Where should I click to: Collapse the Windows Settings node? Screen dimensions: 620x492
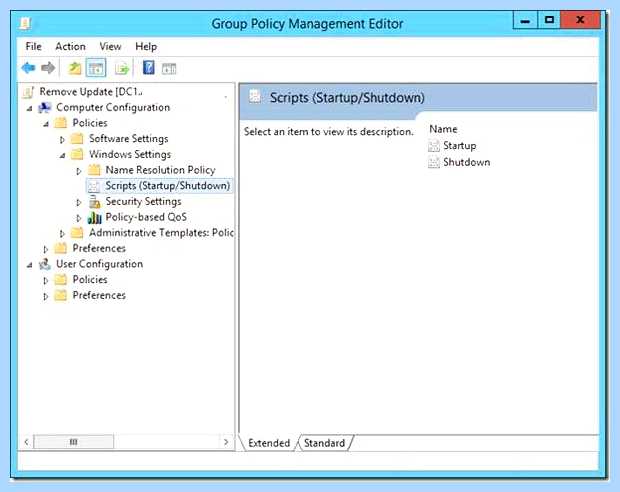(x=62, y=155)
